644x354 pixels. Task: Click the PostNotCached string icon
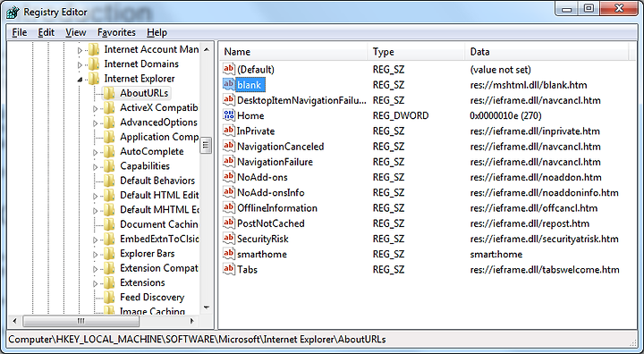(x=228, y=223)
